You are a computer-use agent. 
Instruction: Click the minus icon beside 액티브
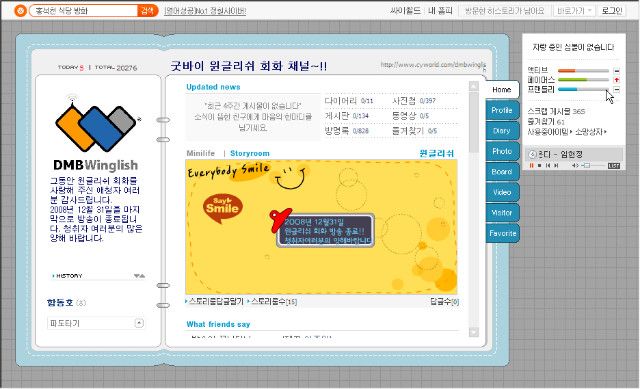[617, 71]
